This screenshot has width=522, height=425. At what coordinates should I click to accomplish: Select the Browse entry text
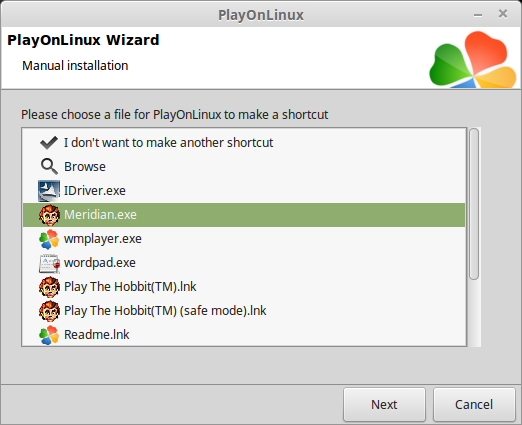tap(85, 167)
